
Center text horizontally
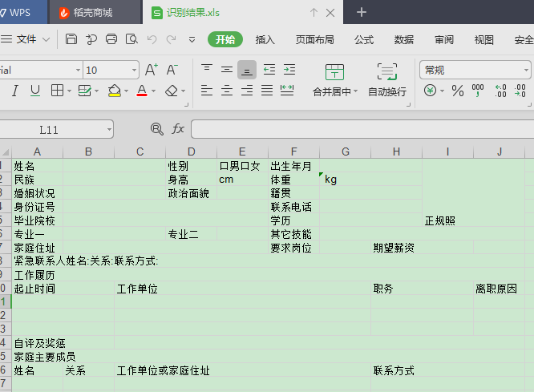tap(227, 91)
